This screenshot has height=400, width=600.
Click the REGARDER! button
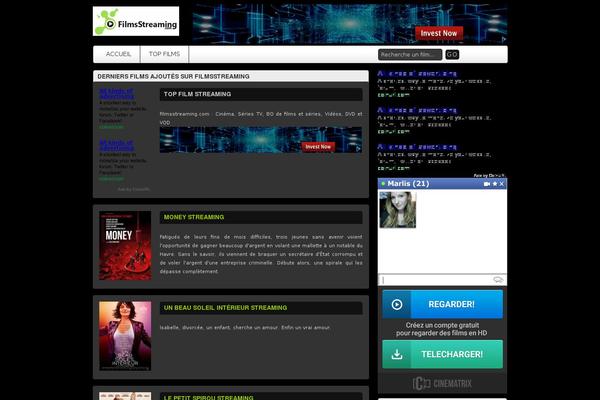(442, 304)
